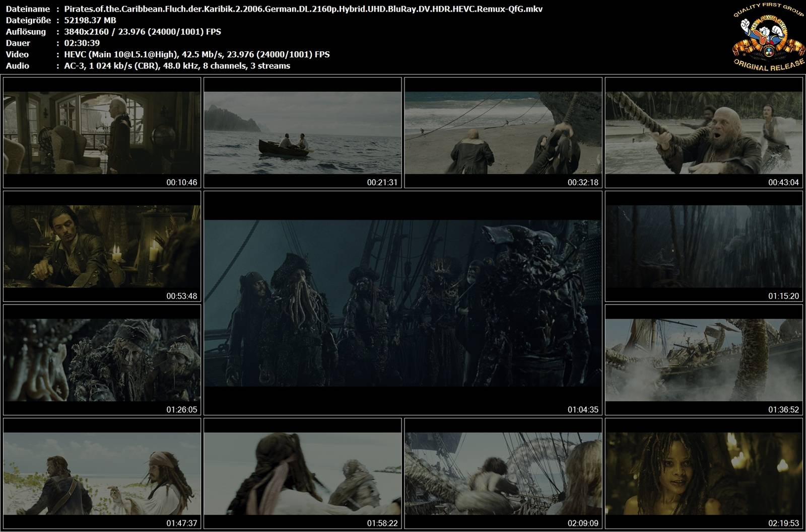The width and height of the screenshot is (806, 532).
Task: Select the ship deck with rigging frame
Action: [503, 473]
